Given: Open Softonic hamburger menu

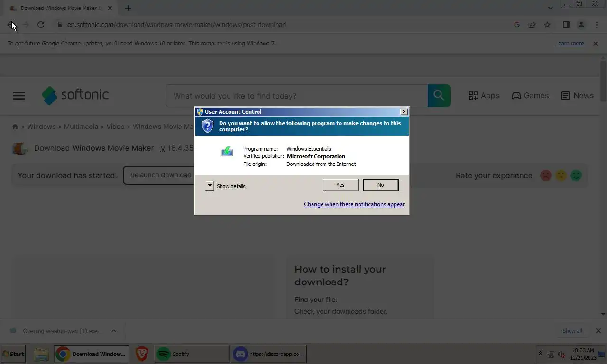Looking at the screenshot, I should click(19, 96).
